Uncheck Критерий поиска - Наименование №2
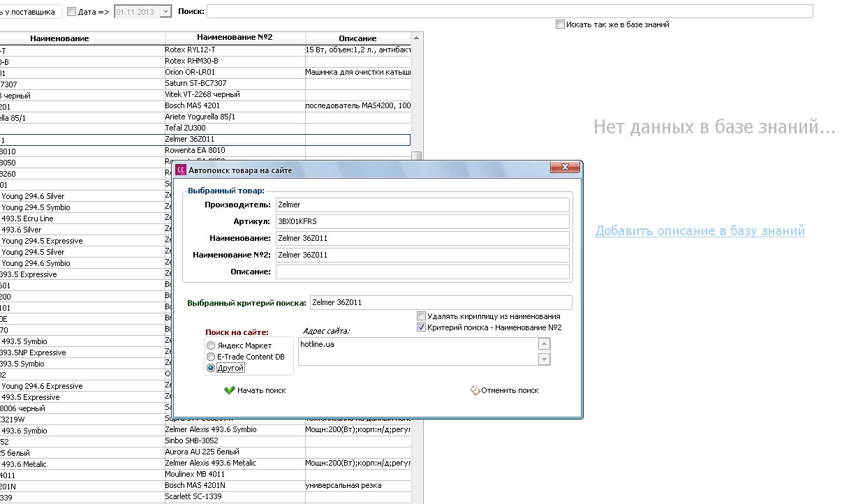 [421, 327]
